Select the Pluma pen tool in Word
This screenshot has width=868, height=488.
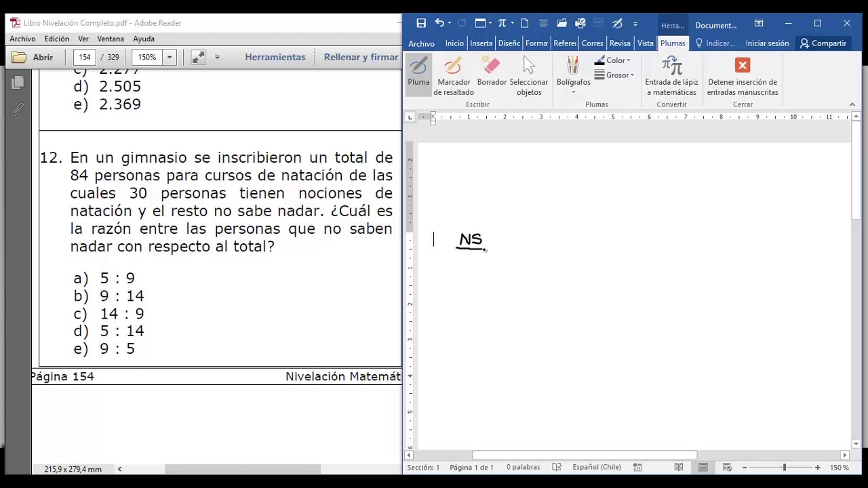coord(418,75)
